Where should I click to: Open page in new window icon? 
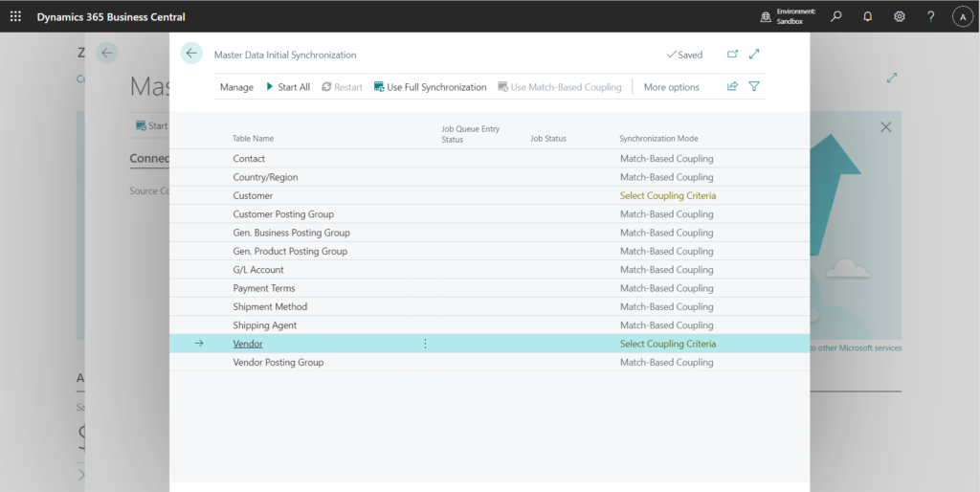click(732, 55)
